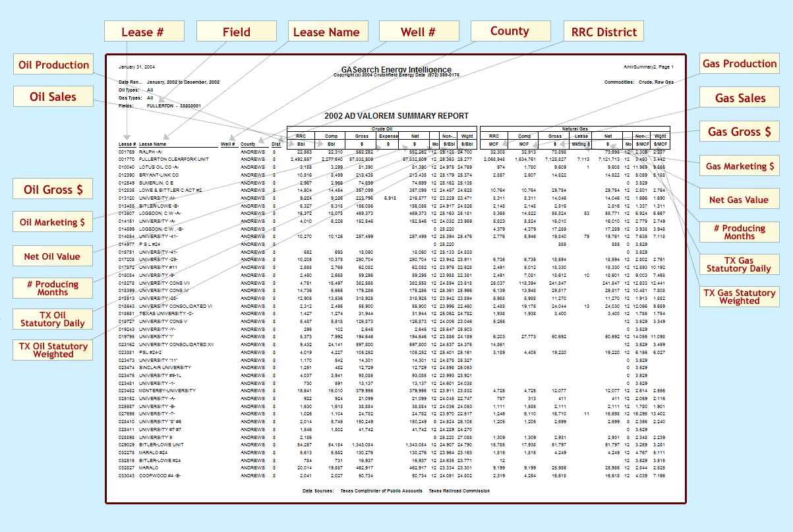Click the County callout label
The image size is (793, 532).
coord(511,30)
